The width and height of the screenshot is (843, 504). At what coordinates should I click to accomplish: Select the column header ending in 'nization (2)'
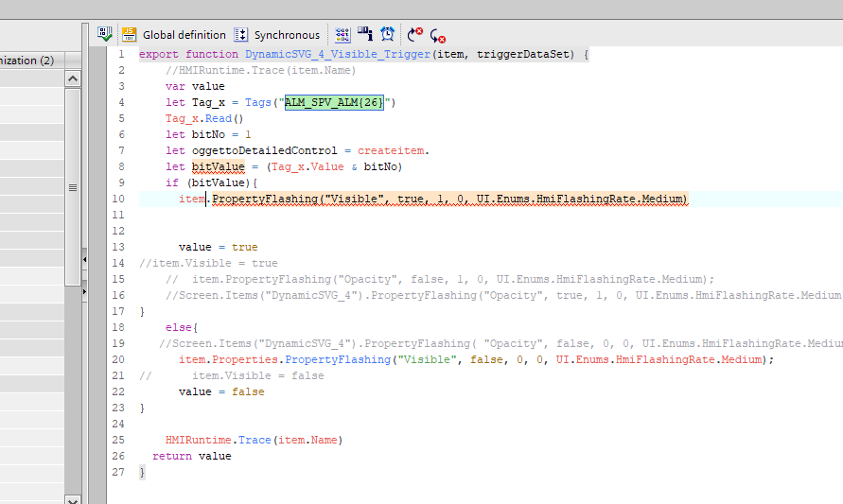[28, 61]
